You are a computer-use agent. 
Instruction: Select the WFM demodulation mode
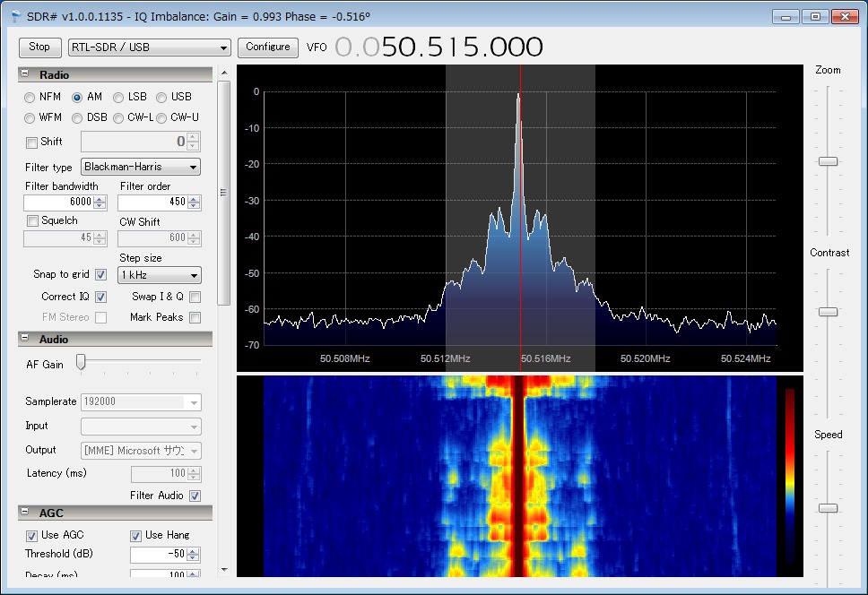(x=31, y=117)
